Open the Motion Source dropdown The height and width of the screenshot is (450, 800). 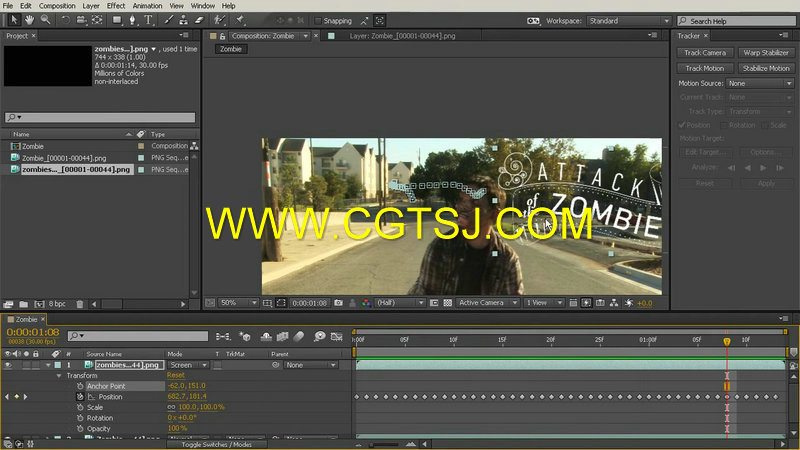point(760,83)
